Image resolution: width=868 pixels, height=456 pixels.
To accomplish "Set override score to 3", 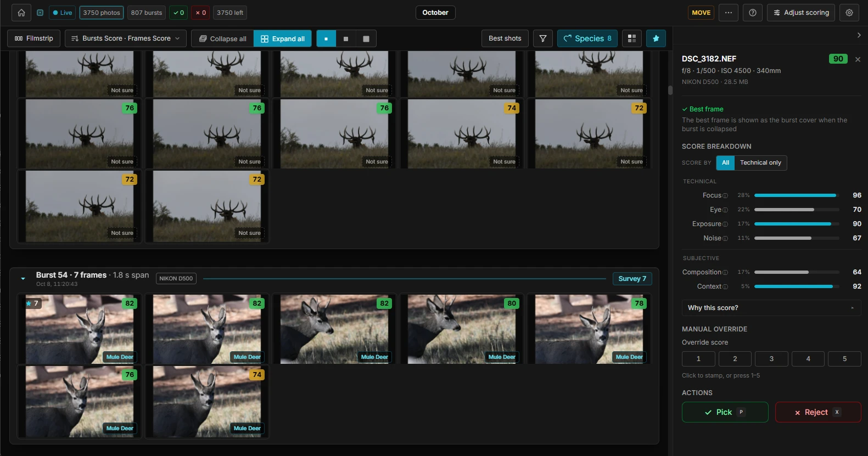I will pyautogui.click(x=771, y=359).
